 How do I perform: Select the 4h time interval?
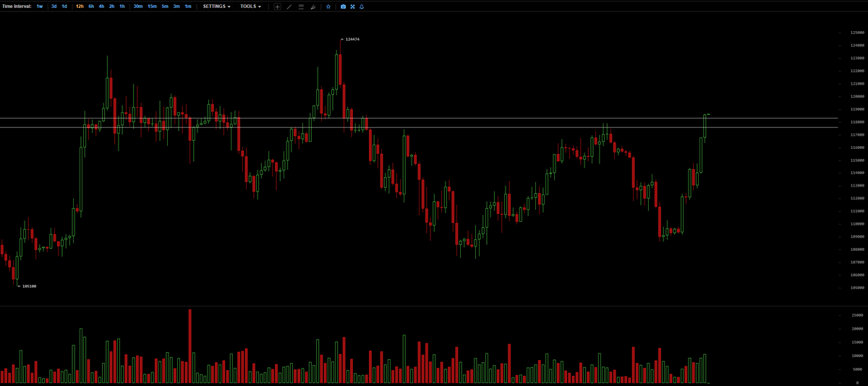pos(101,6)
